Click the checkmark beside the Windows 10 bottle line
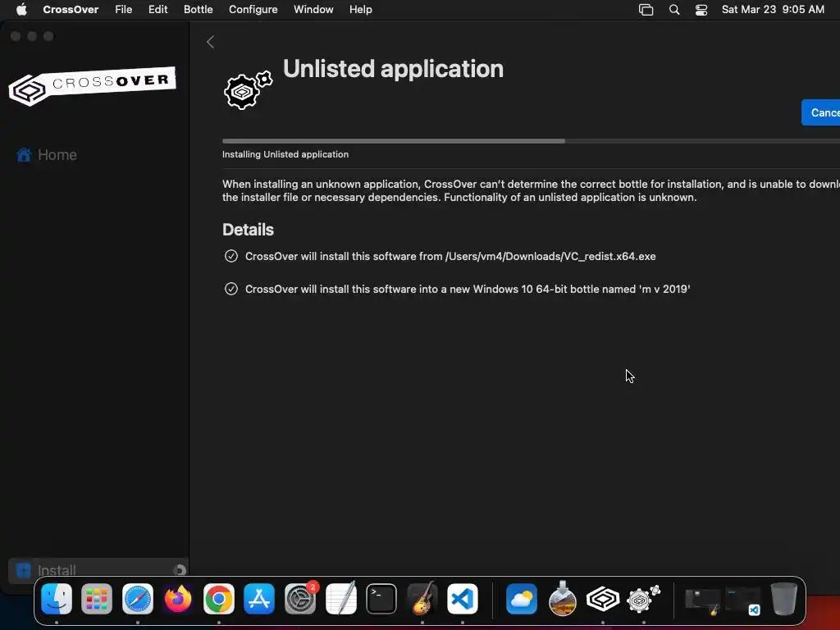The image size is (840, 630). (x=231, y=289)
